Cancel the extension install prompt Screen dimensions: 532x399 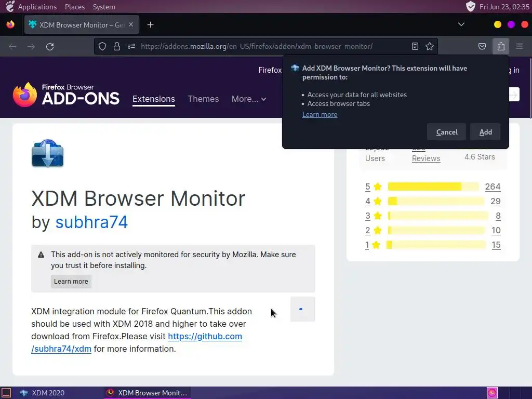tap(446, 132)
